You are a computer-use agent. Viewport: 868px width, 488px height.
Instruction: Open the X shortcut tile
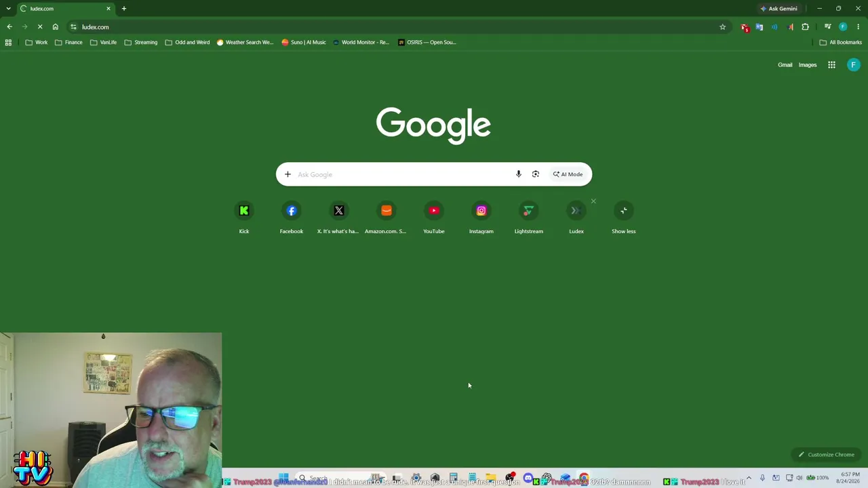tap(339, 218)
